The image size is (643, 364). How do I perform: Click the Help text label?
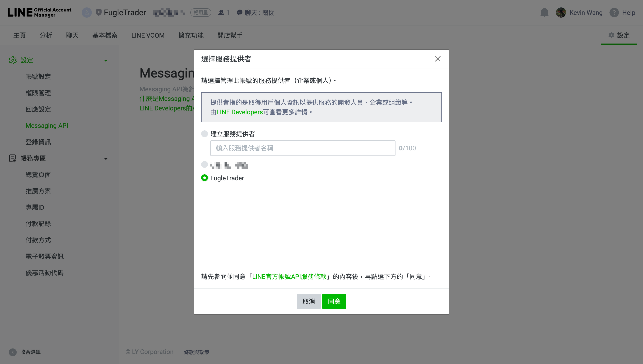629,13
